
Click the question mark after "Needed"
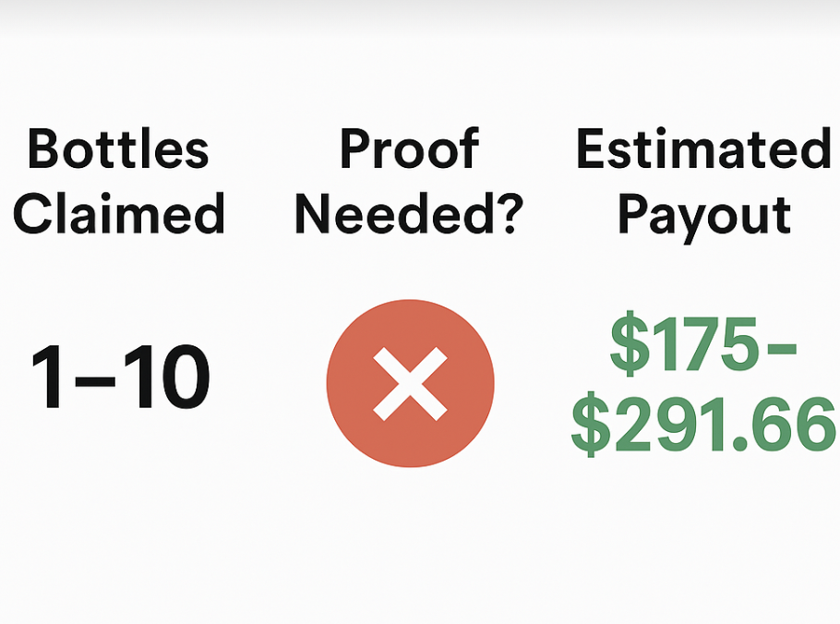(506, 214)
